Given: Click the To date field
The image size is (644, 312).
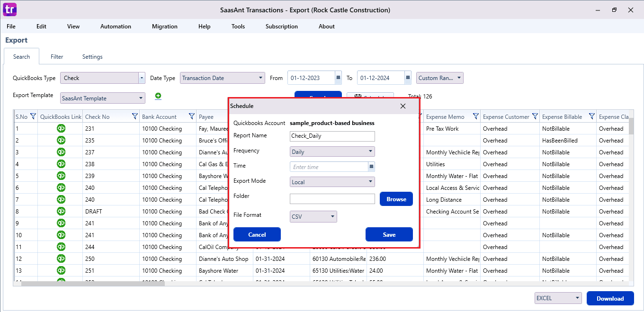Looking at the screenshot, I should point(381,78).
